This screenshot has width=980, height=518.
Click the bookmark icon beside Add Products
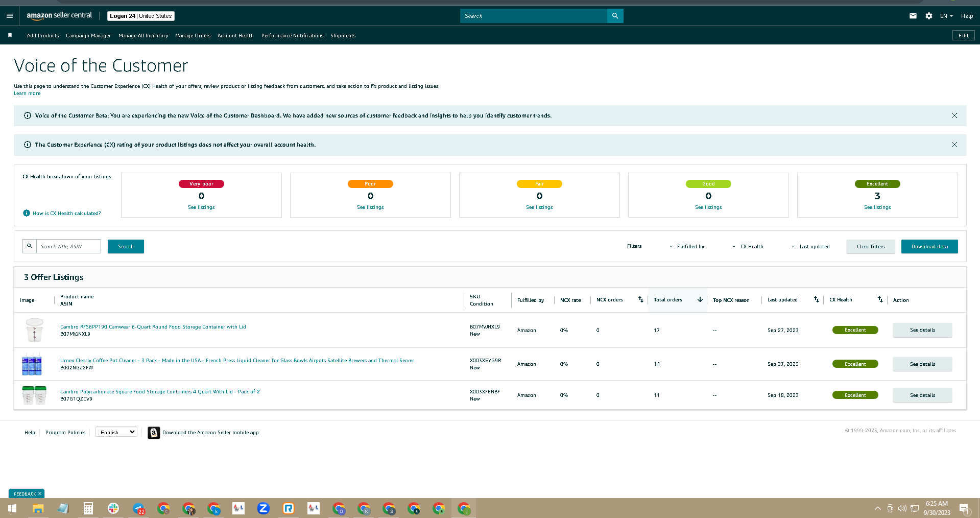pos(10,35)
